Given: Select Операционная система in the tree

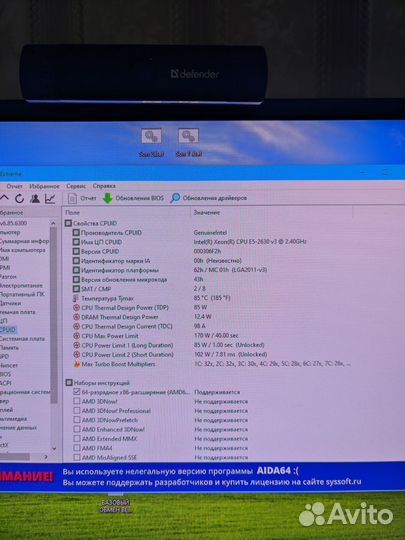Looking at the screenshot, I should pyautogui.click(x=25, y=392).
